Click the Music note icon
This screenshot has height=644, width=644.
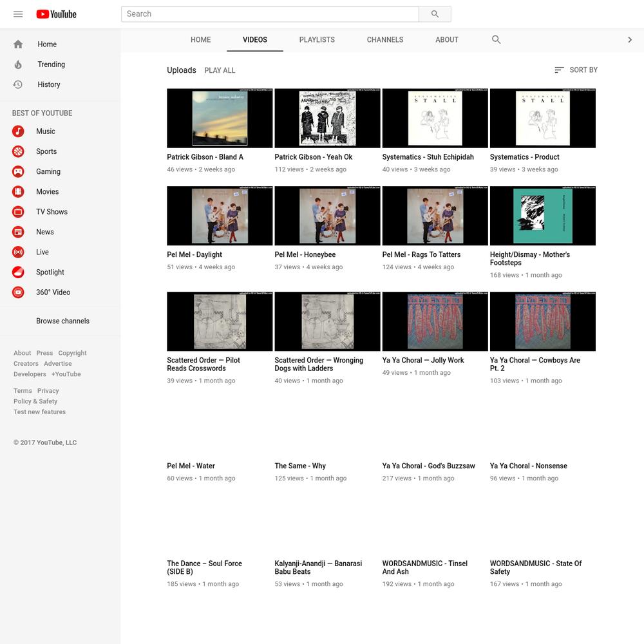pos(18,131)
